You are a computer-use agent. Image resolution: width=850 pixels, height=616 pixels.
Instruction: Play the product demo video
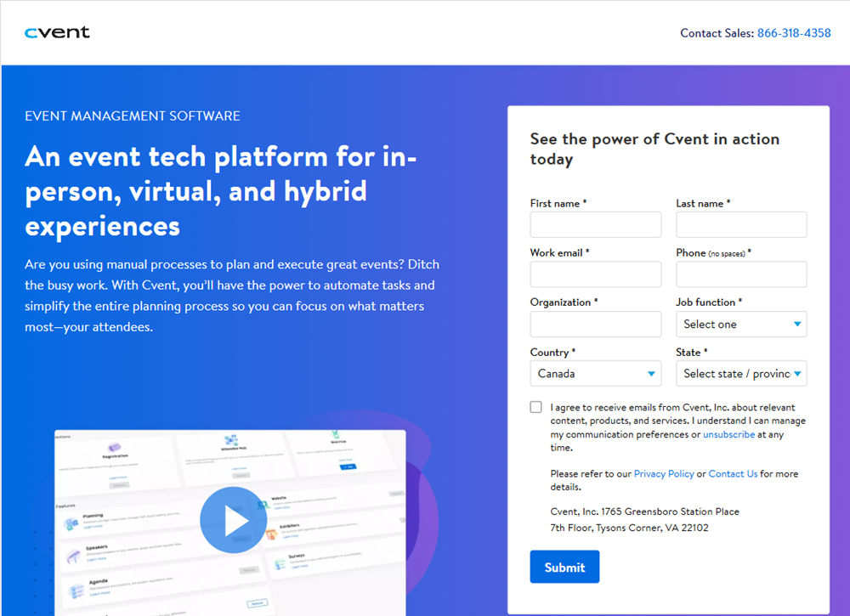[233, 519]
